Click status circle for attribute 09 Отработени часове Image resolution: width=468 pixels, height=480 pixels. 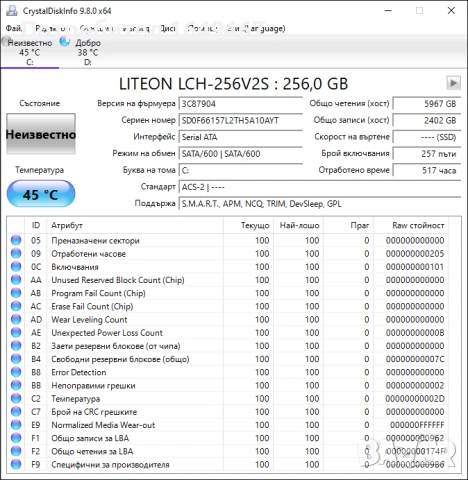tap(16, 254)
